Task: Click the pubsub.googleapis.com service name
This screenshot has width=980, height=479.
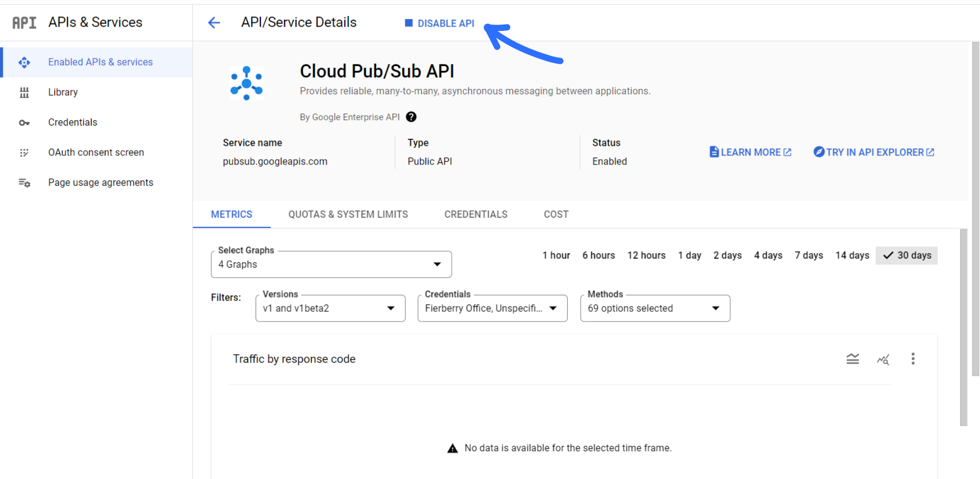Action: [x=275, y=161]
